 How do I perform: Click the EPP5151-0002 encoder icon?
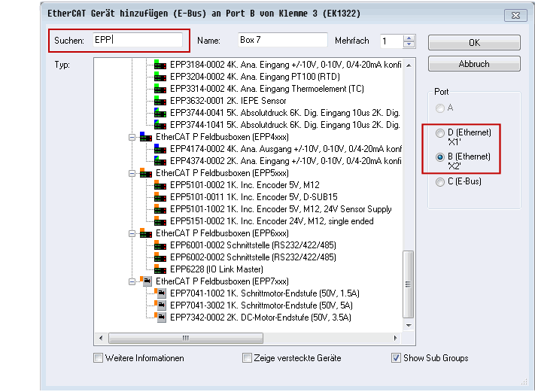[x=160, y=221]
